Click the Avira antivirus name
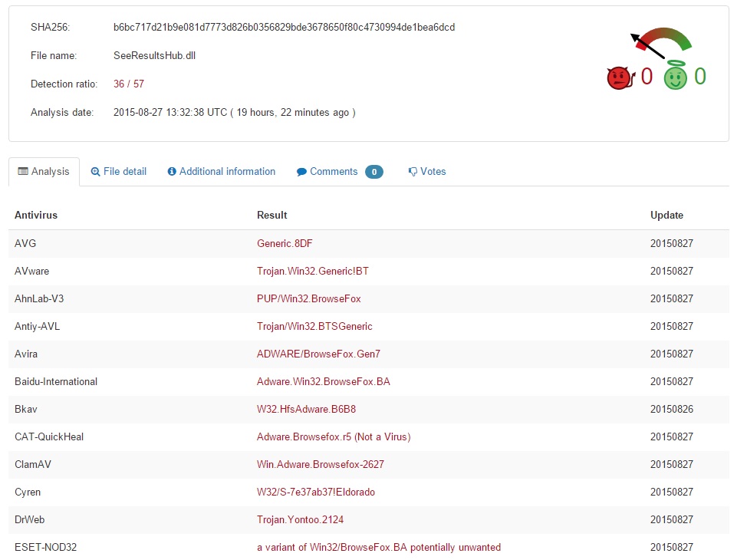Screen dimensions: 747x560 coord(26,354)
